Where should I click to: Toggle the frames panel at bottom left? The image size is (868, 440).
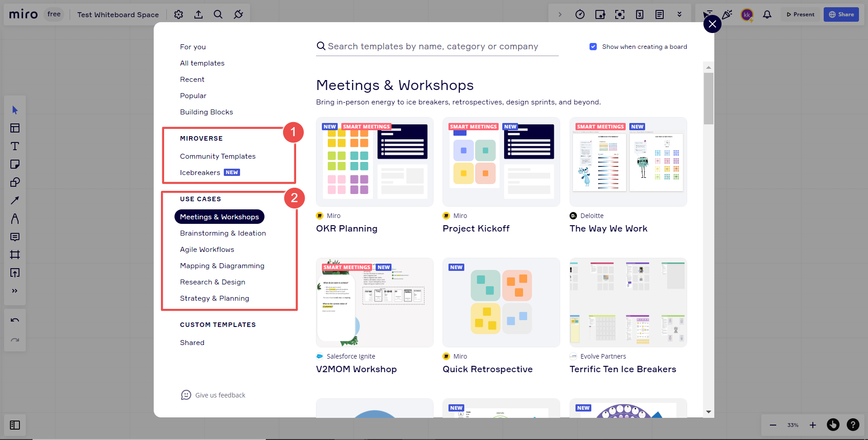[x=15, y=425]
